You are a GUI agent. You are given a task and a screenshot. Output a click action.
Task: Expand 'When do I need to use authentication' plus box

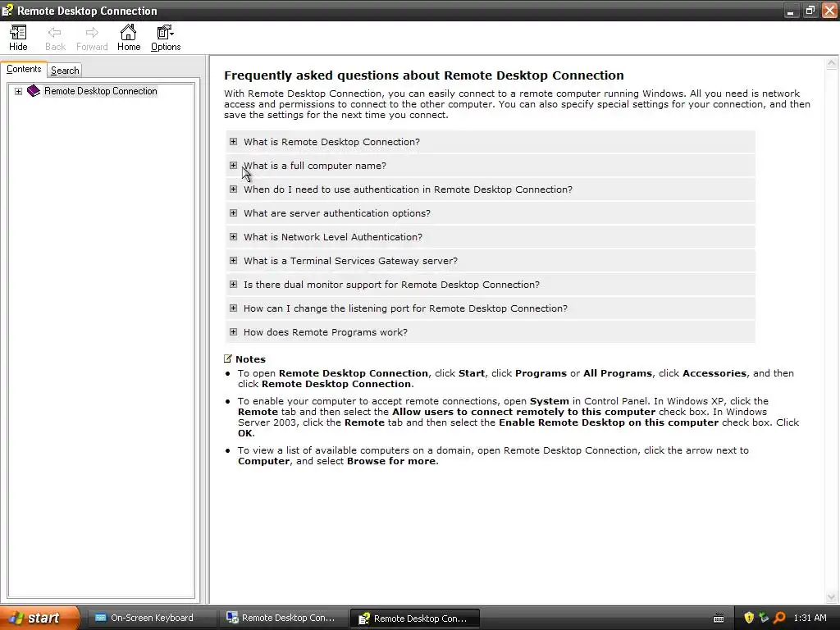pos(233,189)
